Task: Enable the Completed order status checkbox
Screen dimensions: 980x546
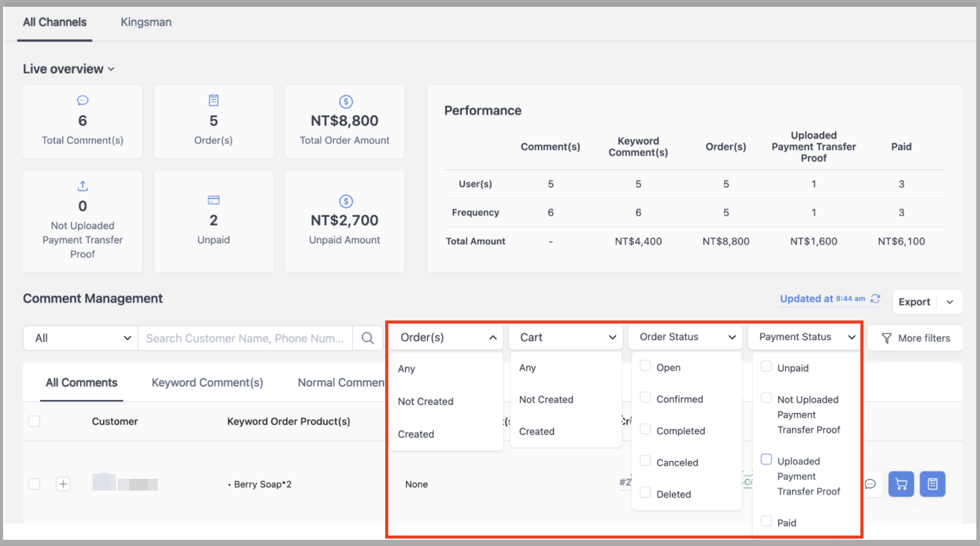Action: tap(645, 430)
